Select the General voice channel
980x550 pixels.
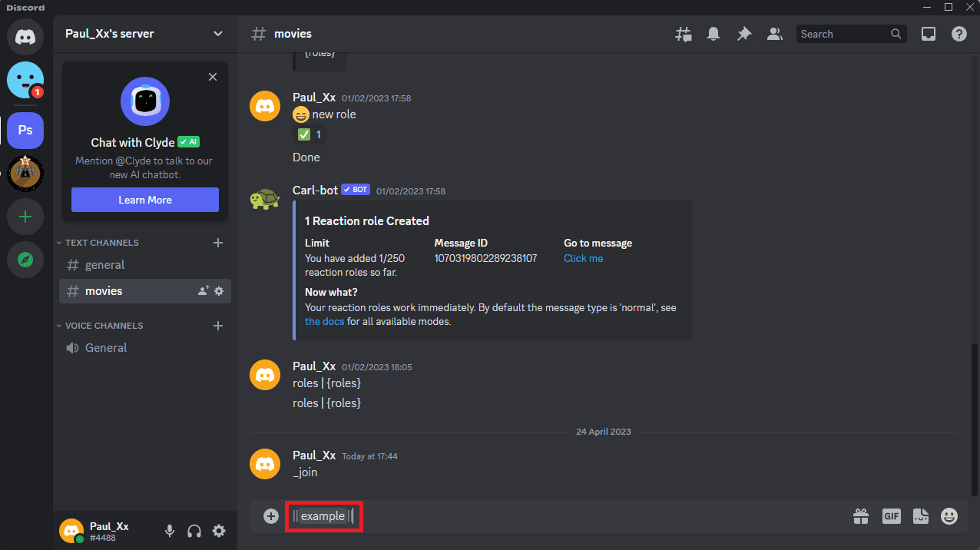(104, 347)
